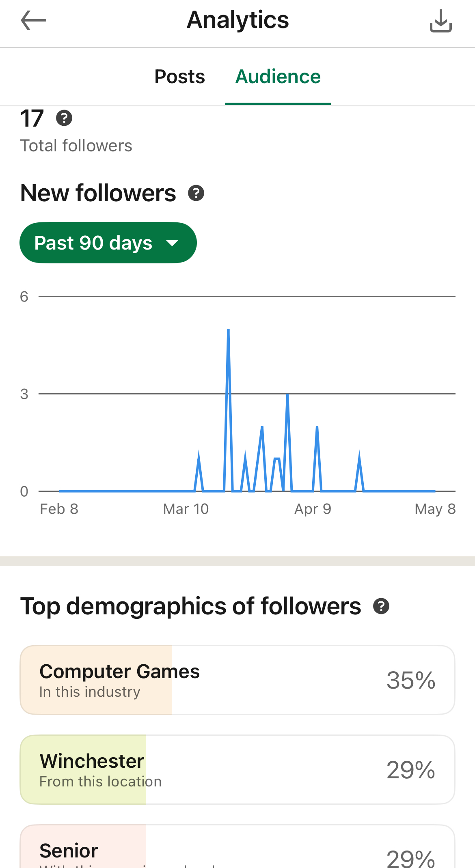Tap the May 8 axis label
Image resolution: width=475 pixels, height=868 pixels.
coord(435,509)
